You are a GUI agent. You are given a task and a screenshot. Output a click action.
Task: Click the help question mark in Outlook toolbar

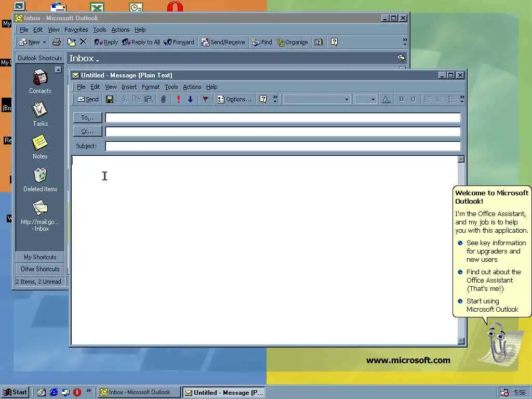click(334, 42)
